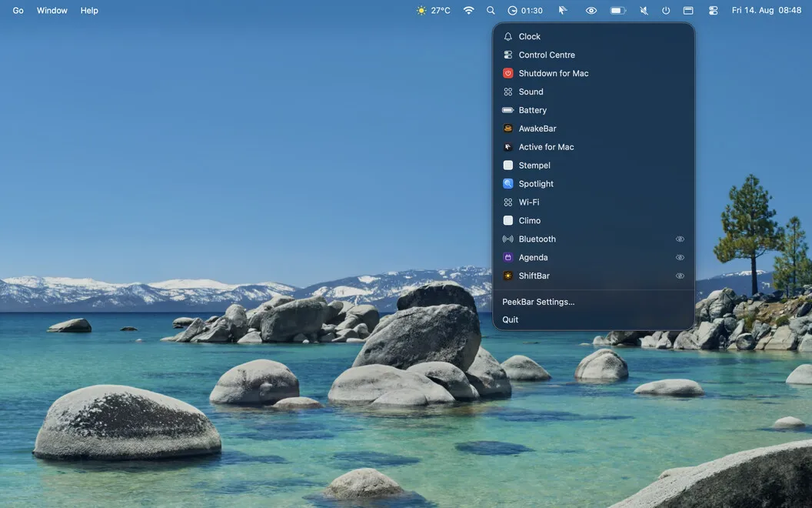This screenshot has height=508, width=812.
Task: Click the Shutdown power icon in menu bar
Action: [x=666, y=10]
